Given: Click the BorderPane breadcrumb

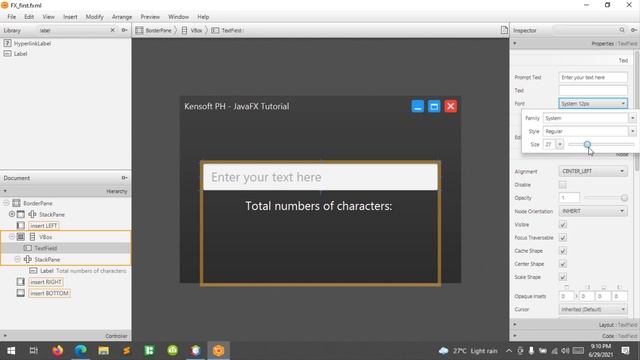Looking at the screenshot, I should [x=154, y=30].
